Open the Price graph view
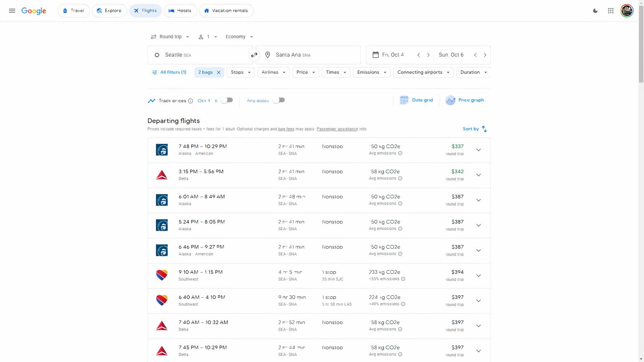 tap(465, 100)
